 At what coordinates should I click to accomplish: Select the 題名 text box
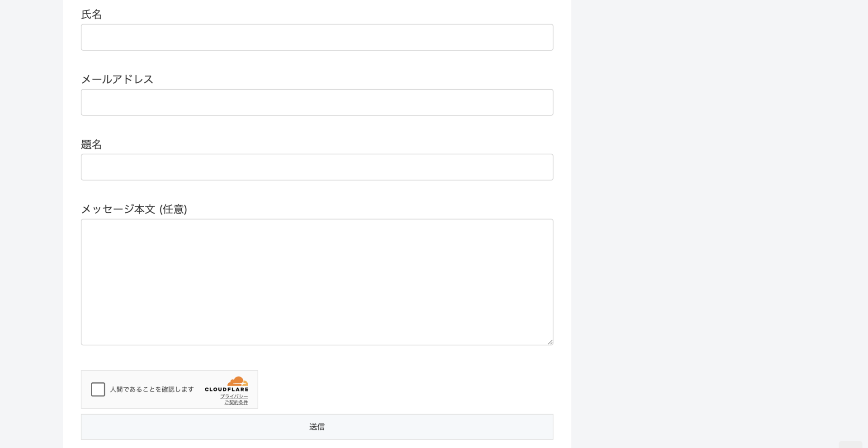(x=317, y=167)
